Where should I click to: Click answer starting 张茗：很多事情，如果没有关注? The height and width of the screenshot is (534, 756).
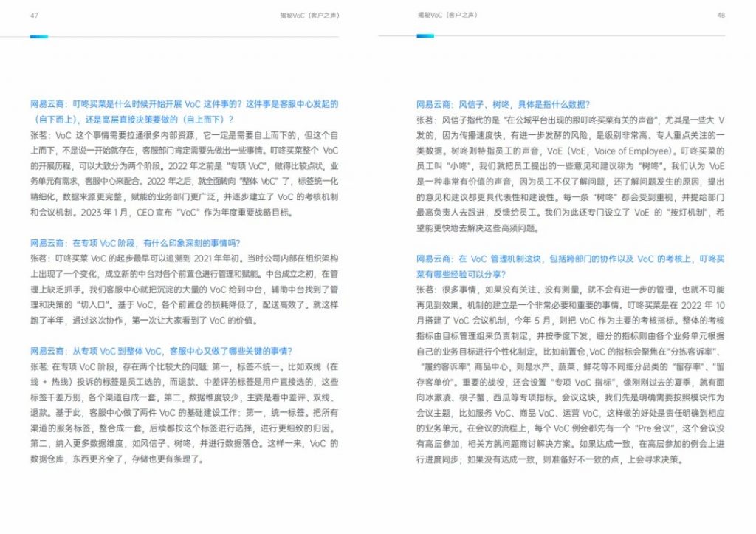click(x=571, y=374)
